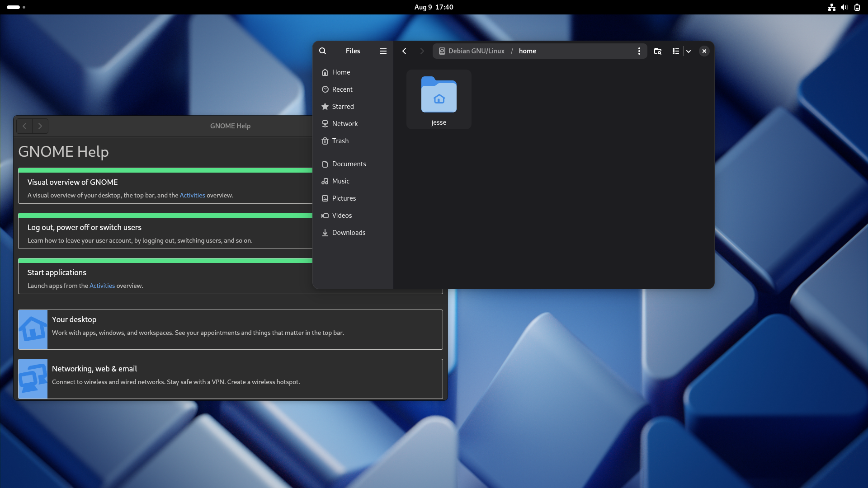This screenshot has height=488, width=868.
Task: Close the Files window
Action: tap(704, 51)
